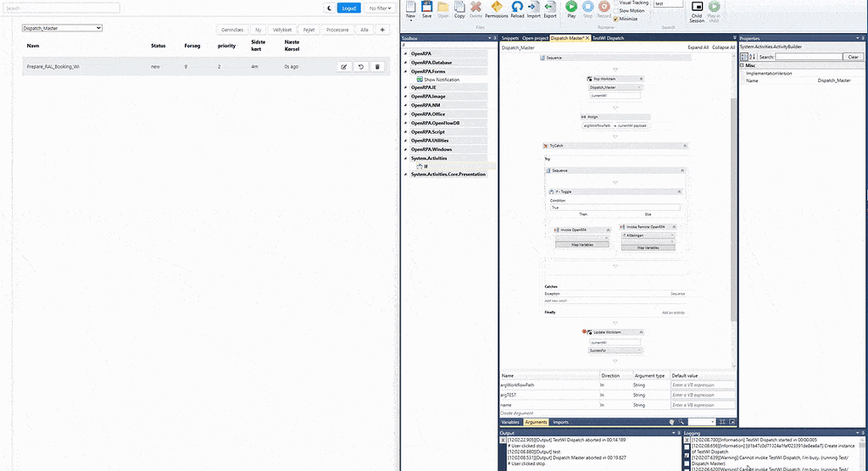Enable the Visual Tracking checkbox
The height and width of the screenshot is (471, 868).
point(615,3)
